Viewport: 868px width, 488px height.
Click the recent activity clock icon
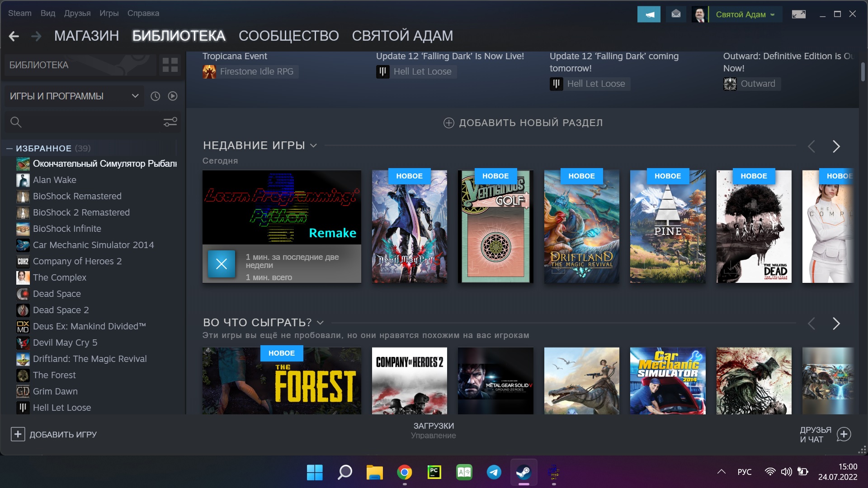155,96
